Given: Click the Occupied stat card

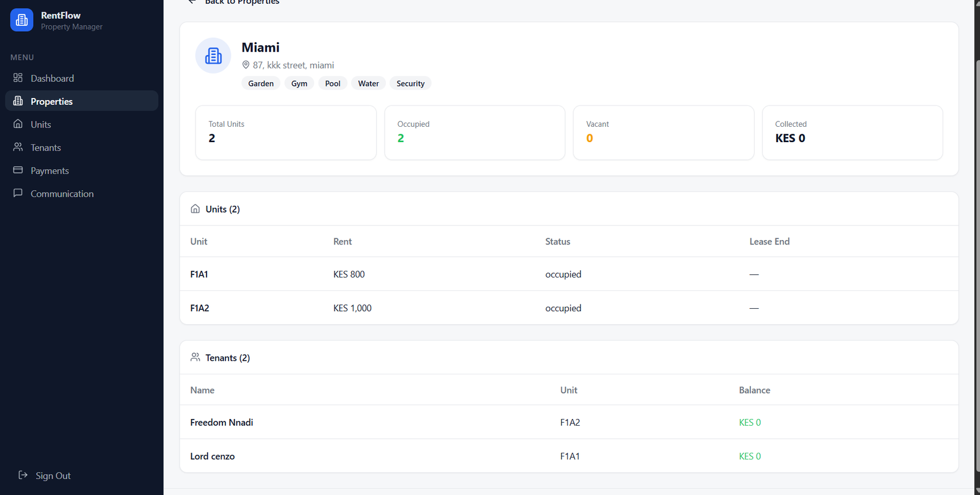Looking at the screenshot, I should 475,132.
